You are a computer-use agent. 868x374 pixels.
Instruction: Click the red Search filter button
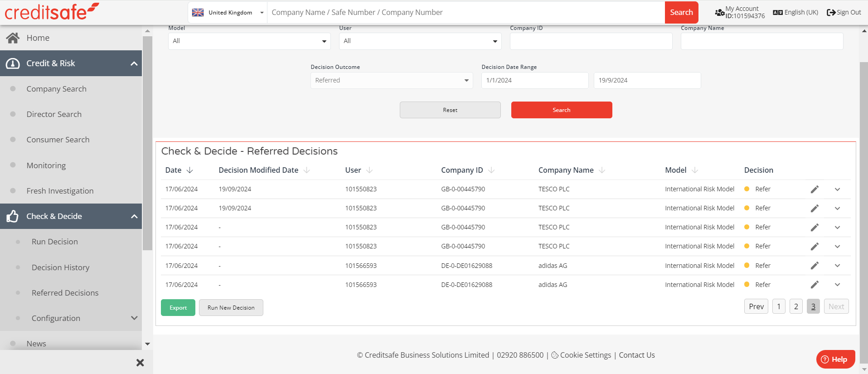click(562, 110)
